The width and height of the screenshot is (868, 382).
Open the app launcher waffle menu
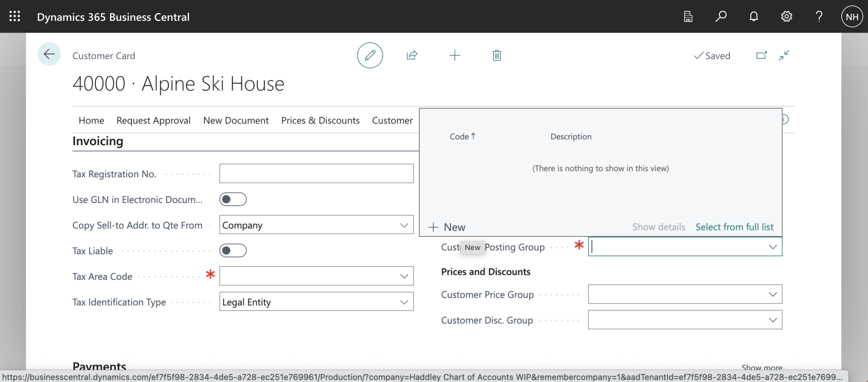point(15,17)
